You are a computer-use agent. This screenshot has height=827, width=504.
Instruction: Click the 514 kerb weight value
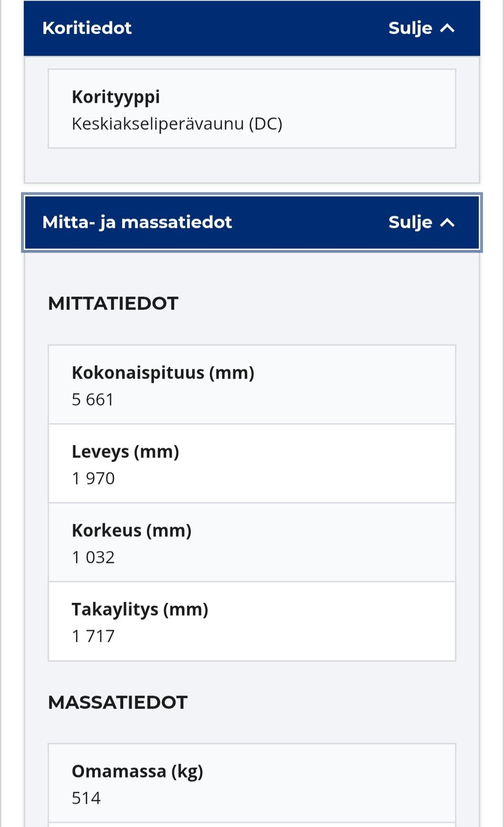click(86, 798)
